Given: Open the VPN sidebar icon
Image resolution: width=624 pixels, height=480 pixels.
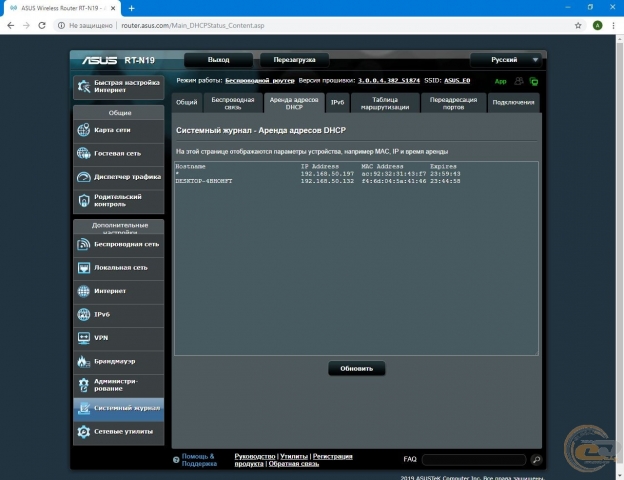Looking at the screenshot, I should click(84, 338).
